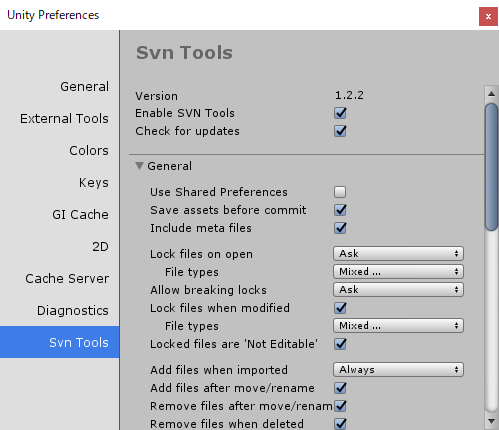Open the Allow breaking locks dropdown

398,290
